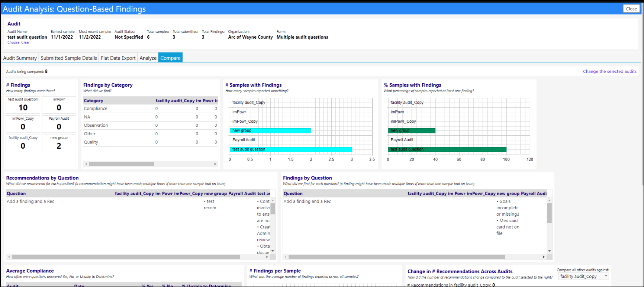
Task: Select the imPowr_Copy findings count tile
Action: [23, 124]
